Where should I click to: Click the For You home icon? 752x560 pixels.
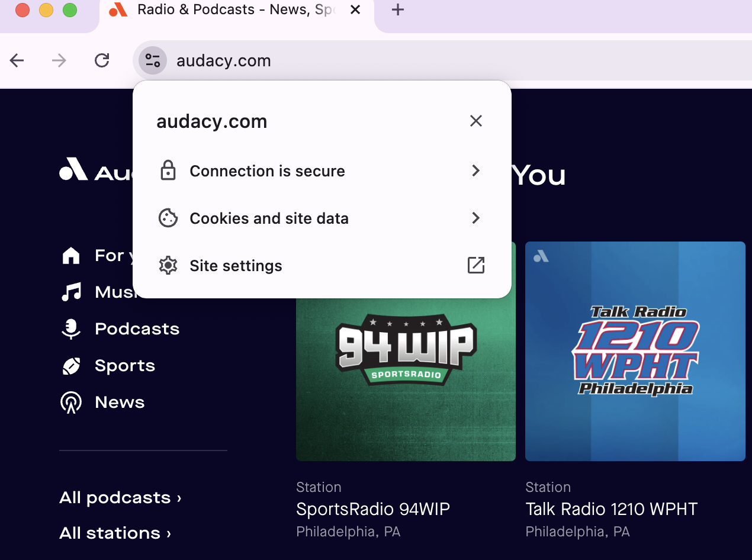coord(71,256)
